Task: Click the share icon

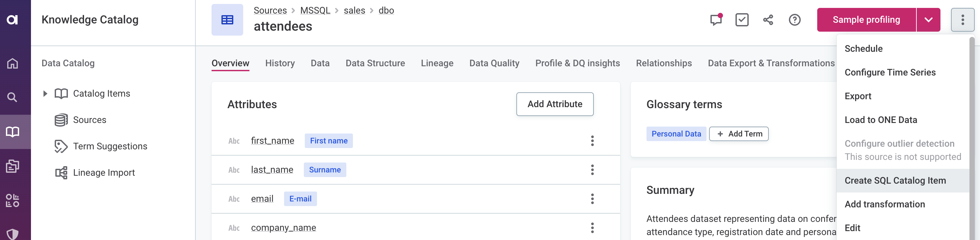Action: [768, 20]
